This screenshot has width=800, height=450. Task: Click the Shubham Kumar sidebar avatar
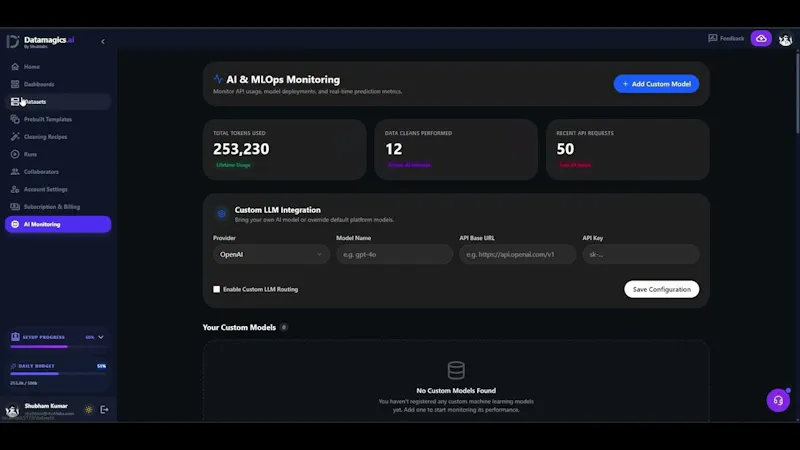click(12, 410)
